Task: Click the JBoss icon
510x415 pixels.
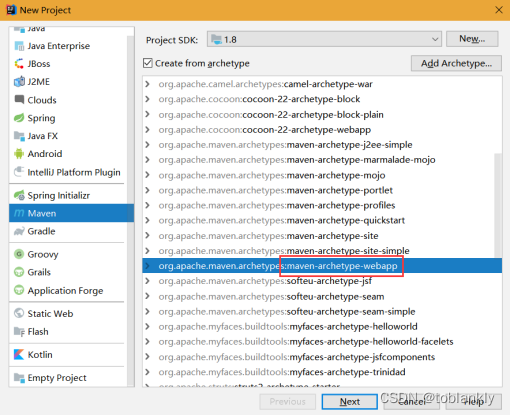Action: [19, 64]
